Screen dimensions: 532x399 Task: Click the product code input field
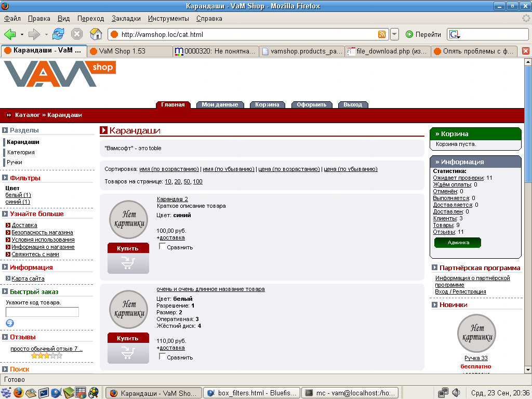coord(42,312)
